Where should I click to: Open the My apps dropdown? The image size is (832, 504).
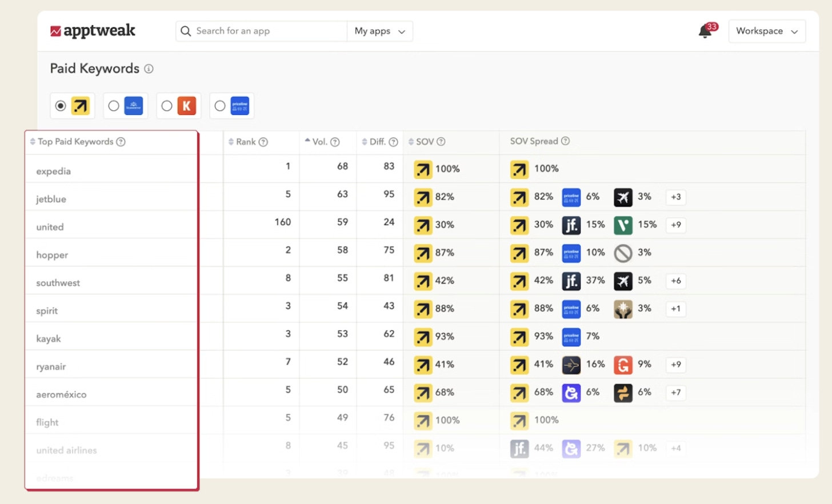pos(380,31)
